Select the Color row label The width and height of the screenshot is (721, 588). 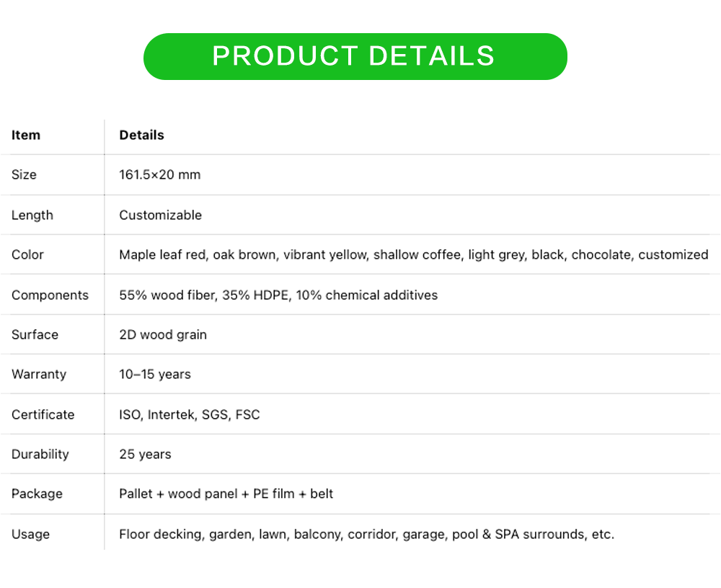(x=27, y=255)
